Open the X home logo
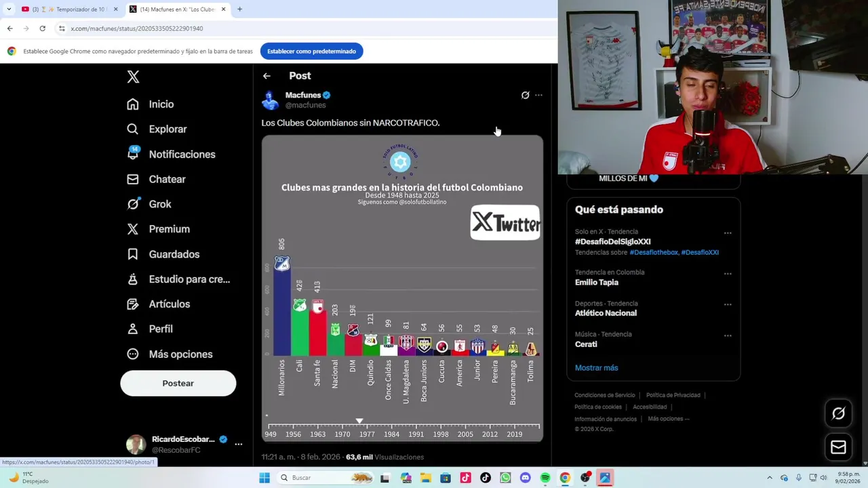The image size is (868, 488). click(x=133, y=77)
